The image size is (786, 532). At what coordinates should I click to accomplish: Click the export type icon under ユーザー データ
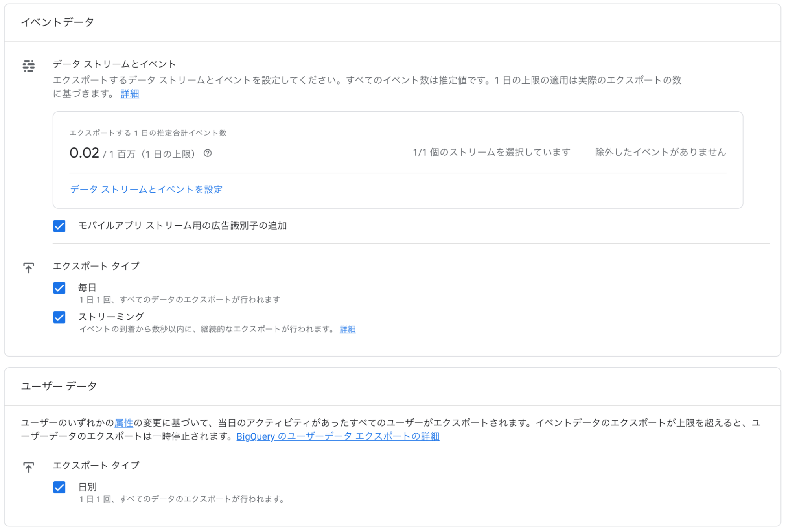coord(28,467)
